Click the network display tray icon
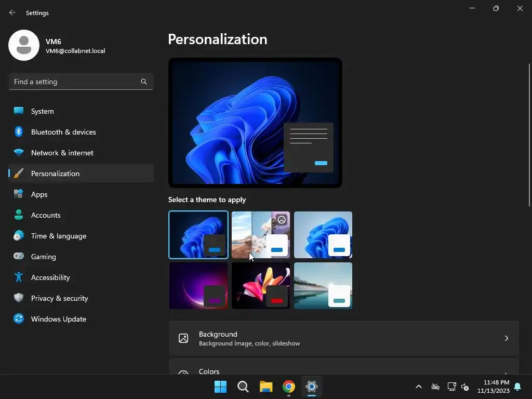This screenshot has width=532, height=399. [x=451, y=387]
